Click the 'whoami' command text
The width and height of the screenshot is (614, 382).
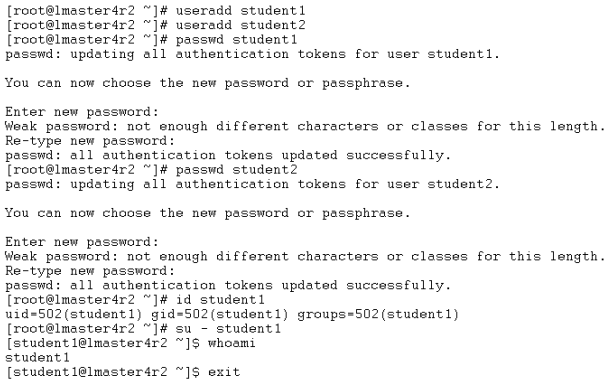231,343
